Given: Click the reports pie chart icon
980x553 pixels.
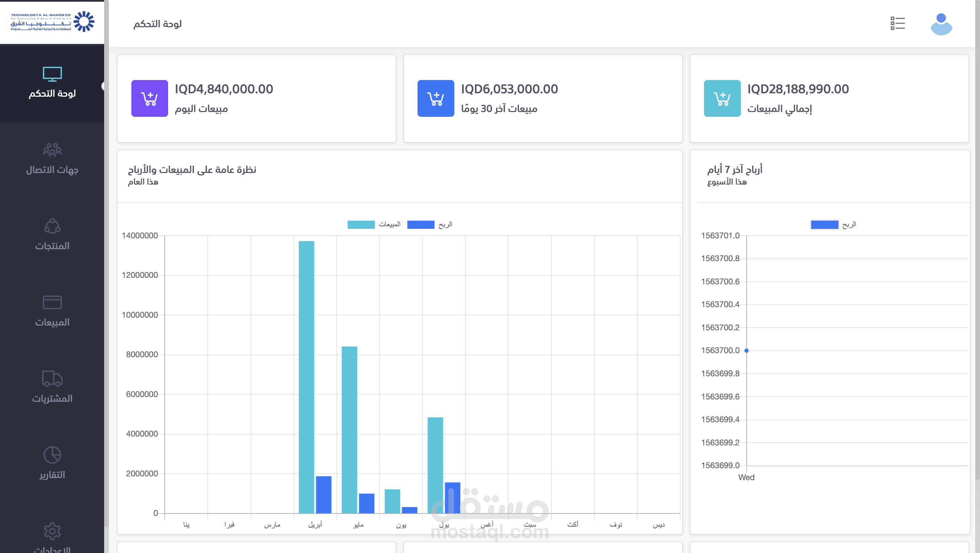Looking at the screenshot, I should (52, 455).
